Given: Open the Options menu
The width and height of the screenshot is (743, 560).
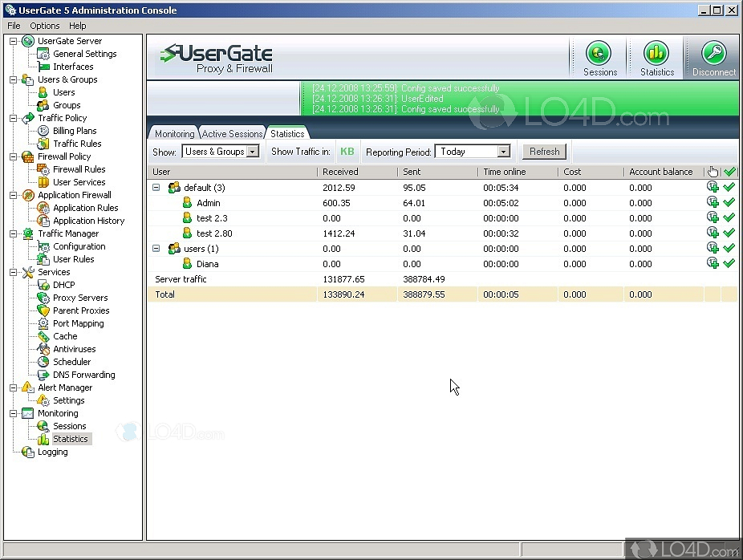Looking at the screenshot, I should pyautogui.click(x=45, y=26).
